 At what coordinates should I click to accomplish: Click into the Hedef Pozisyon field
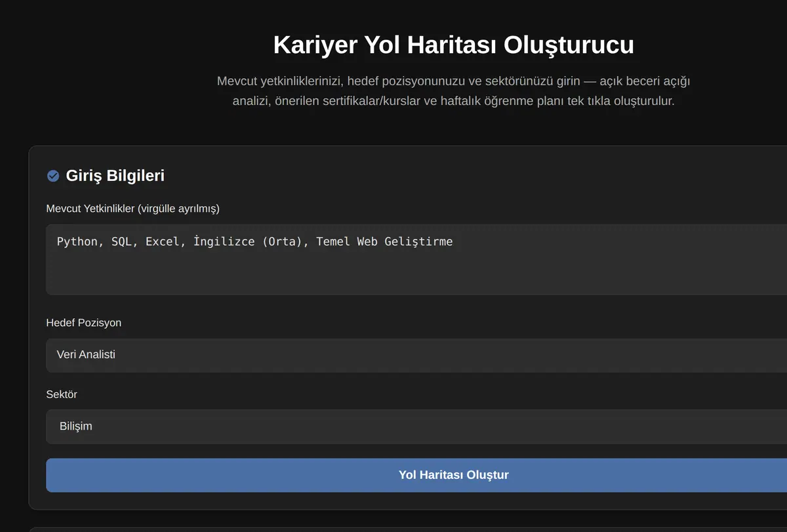(416, 355)
